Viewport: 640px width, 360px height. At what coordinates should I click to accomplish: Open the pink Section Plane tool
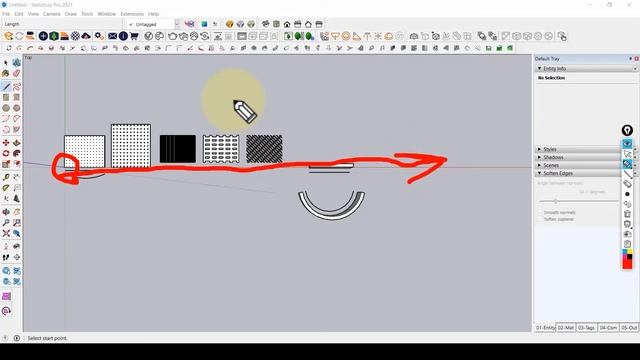(x=6, y=296)
